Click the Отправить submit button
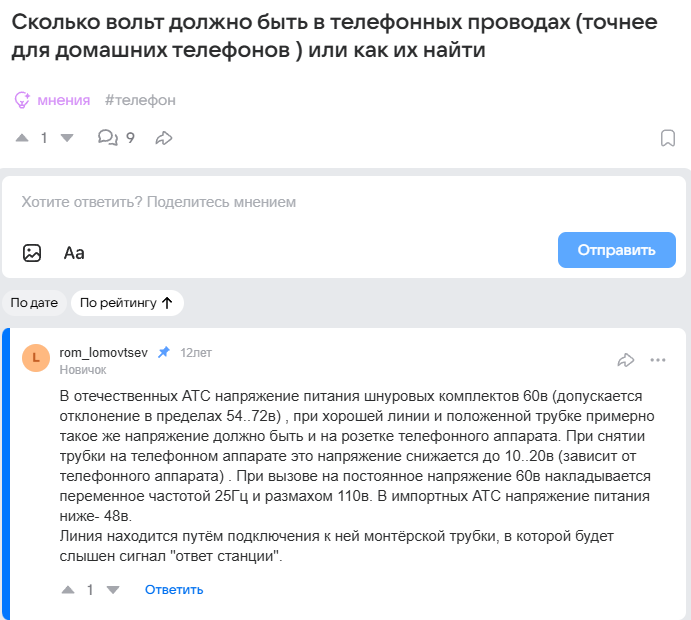This screenshot has width=691, height=620. (x=616, y=250)
